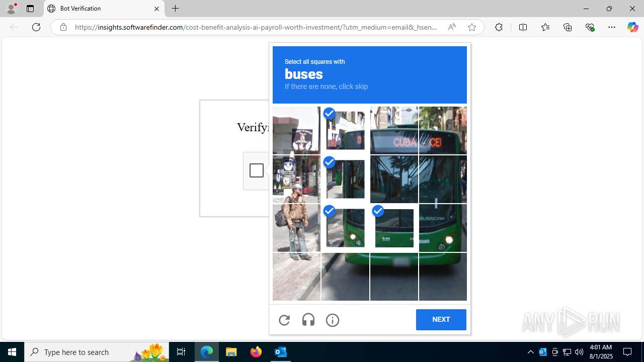644x362 pixels.
Task: Open Browser essentials heart icon
Action: [x=590, y=27]
